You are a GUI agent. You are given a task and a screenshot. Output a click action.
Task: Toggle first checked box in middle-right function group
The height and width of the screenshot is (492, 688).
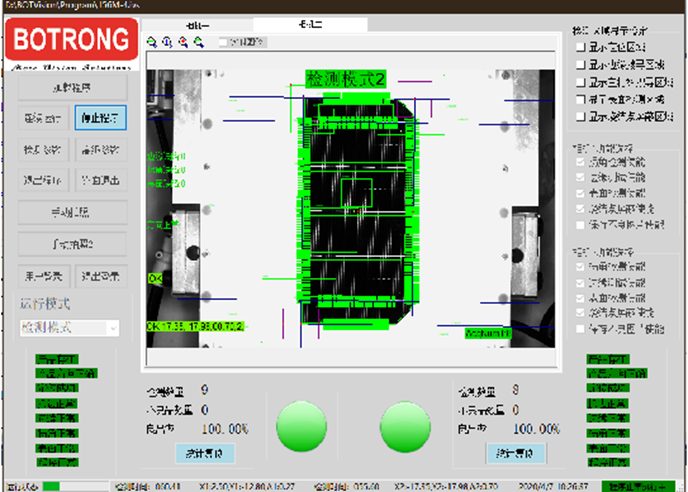pos(580,162)
